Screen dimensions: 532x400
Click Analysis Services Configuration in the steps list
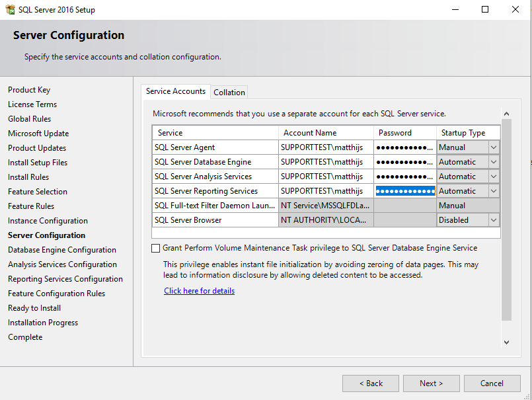tap(62, 264)
